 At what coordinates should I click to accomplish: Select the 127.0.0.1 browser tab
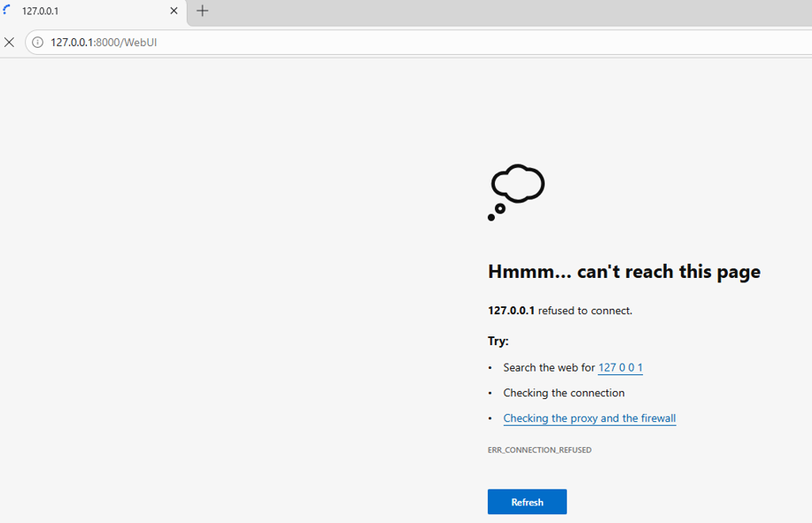93,11
